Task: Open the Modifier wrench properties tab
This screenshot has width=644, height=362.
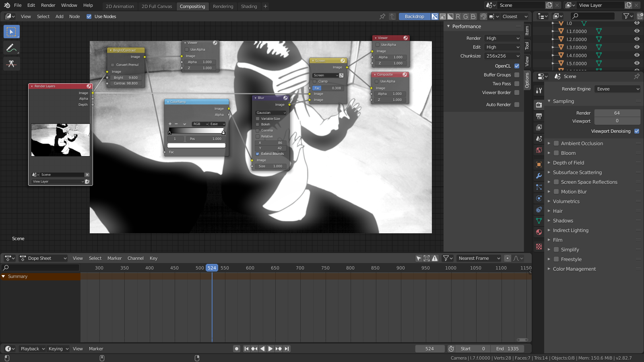Action: pyautogui.click(x=539, y=176)
